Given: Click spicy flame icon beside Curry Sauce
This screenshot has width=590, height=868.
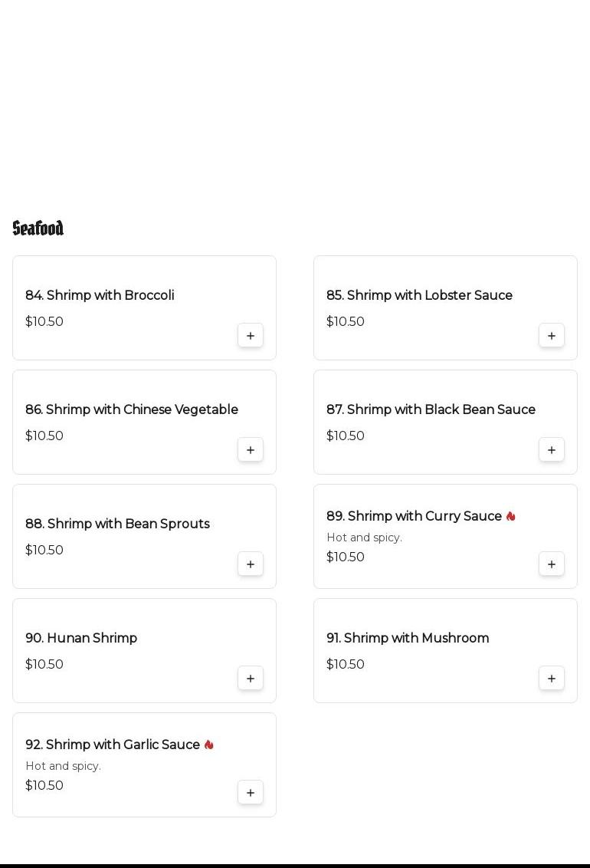Looking at the screenshot, I should pyautogui.click(x=511, y=516).
